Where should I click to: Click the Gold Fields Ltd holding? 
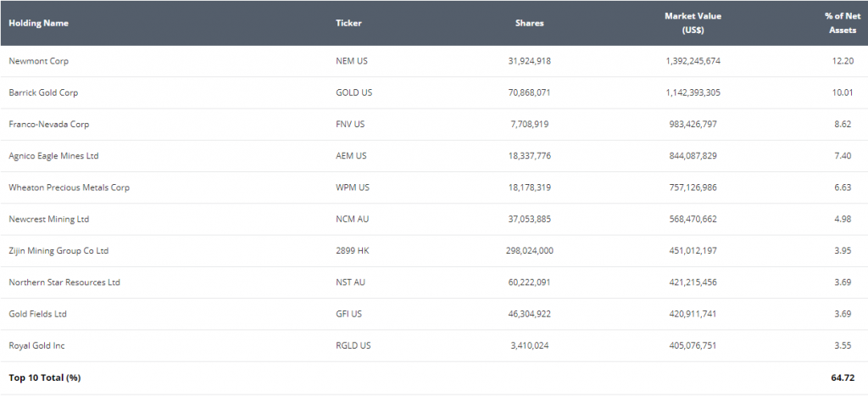tap(37, 314)
